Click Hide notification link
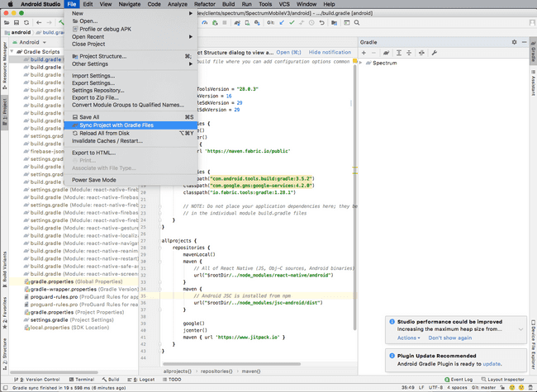This screenshot has width=537, height=392. click(x=330, y=52)
